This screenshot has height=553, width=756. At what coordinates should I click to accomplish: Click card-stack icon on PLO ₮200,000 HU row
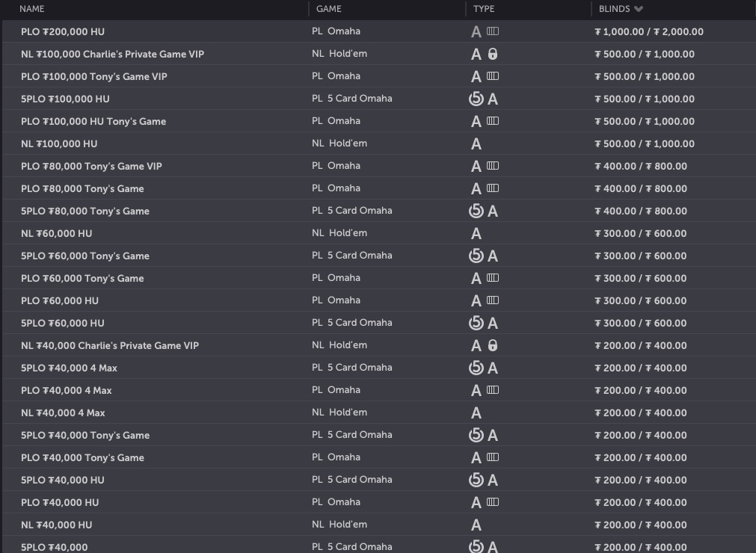coord(492,31)
